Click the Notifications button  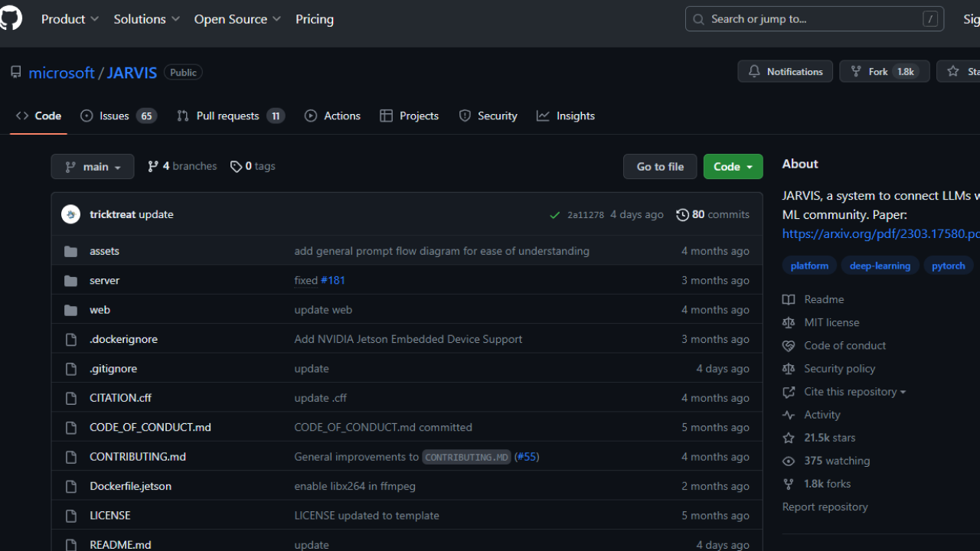786,71
